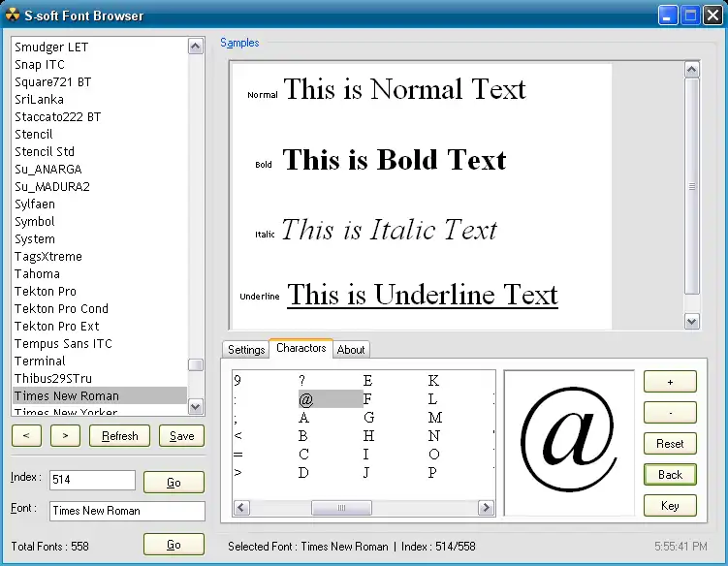Select Times New Roman in the font list
This screenshot has height=566, width=728.
(100, 395)
